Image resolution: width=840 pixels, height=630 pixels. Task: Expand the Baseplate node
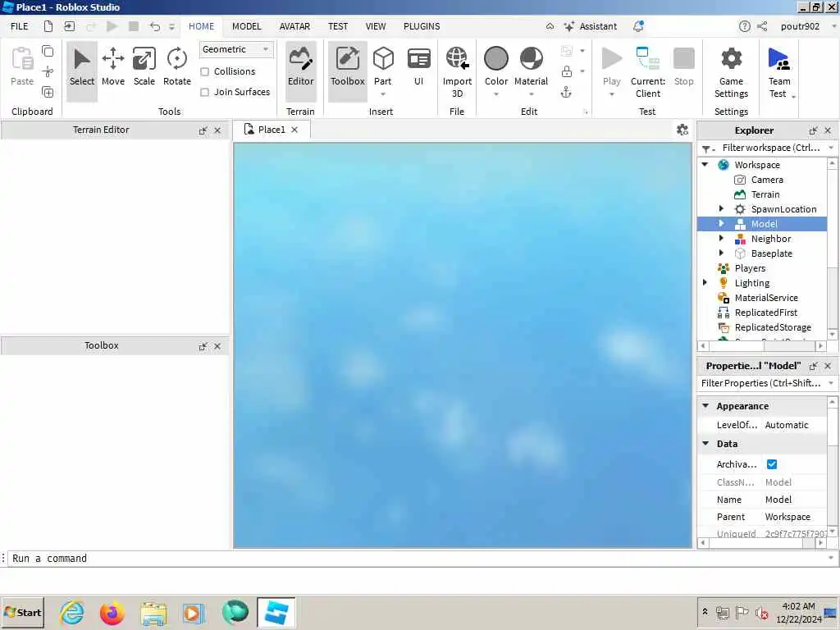pyautogui.click(x=721, y=253)
